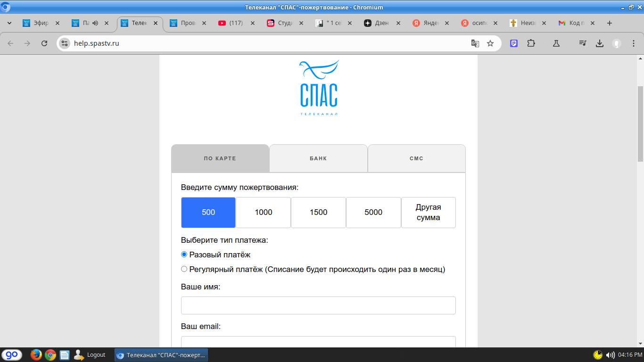Choose the 1500 donation amount
The image size is (644, 362).
pyautogui.click(x=318, y=213)
